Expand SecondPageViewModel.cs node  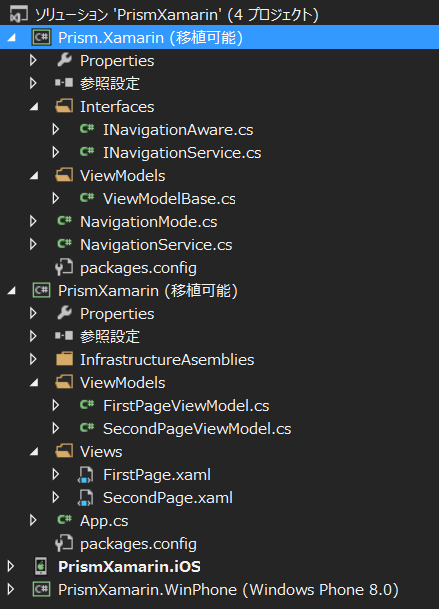click(x=56, y=428)
